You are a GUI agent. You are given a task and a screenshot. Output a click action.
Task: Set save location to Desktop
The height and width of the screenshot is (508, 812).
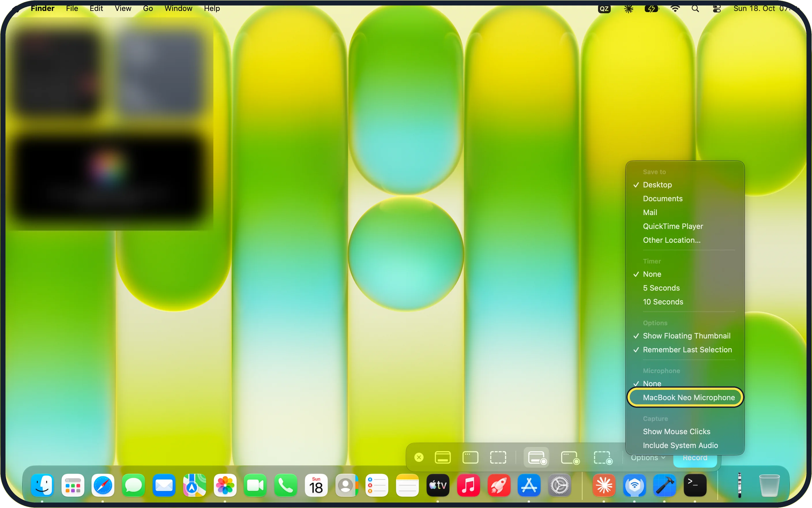coord(685,185)
